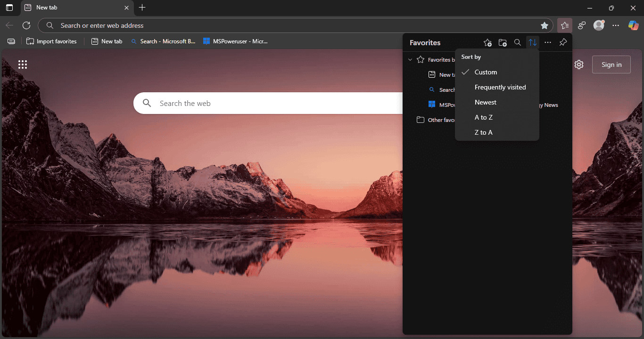Open the more options ellipsis in Favorites

point(548,42)
